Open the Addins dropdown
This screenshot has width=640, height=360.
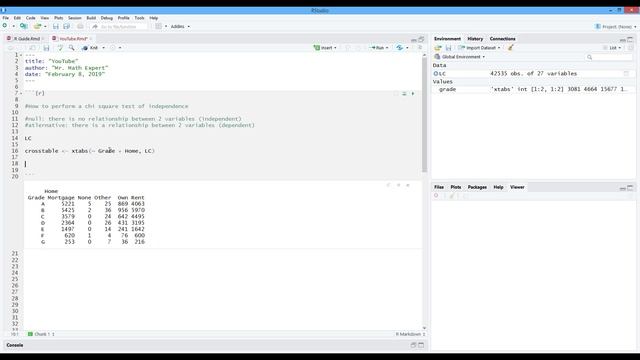[180, 27]
